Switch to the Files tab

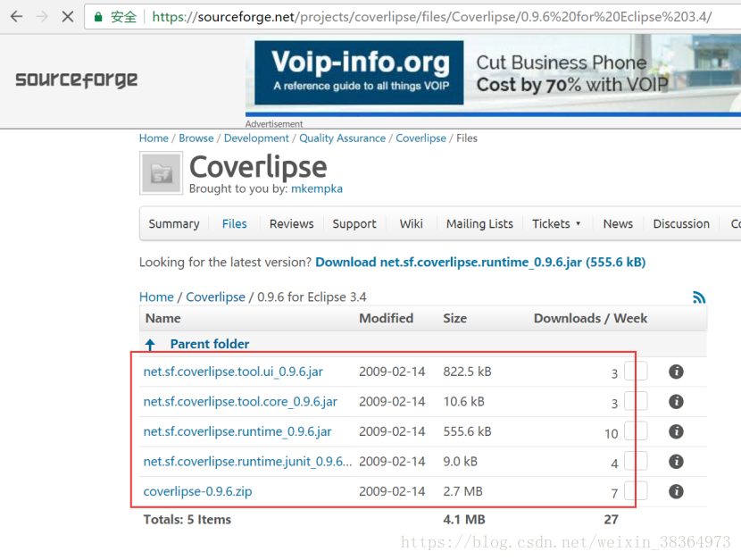coord(235,223)
